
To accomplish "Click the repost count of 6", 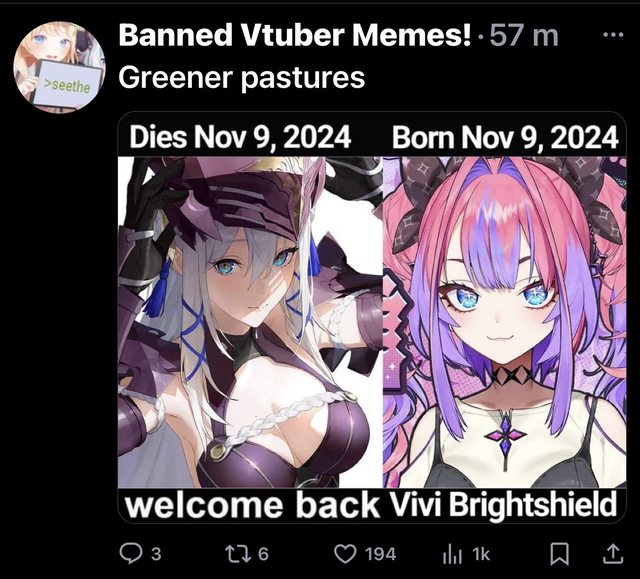I will [x=263, y=554].
